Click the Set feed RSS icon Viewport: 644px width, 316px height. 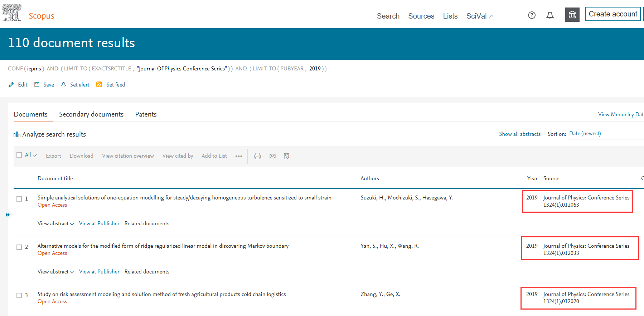pyautogui.click(x=99, y=84)
